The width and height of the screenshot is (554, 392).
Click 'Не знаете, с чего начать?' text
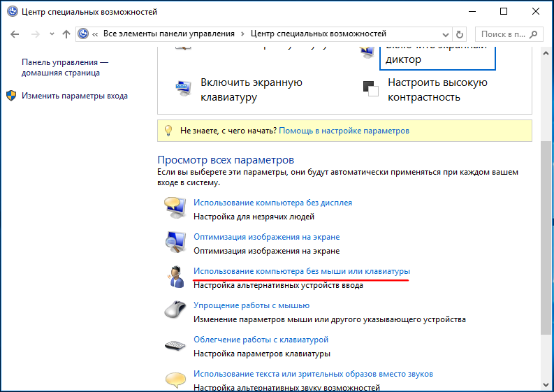click(x=228, y=131)
